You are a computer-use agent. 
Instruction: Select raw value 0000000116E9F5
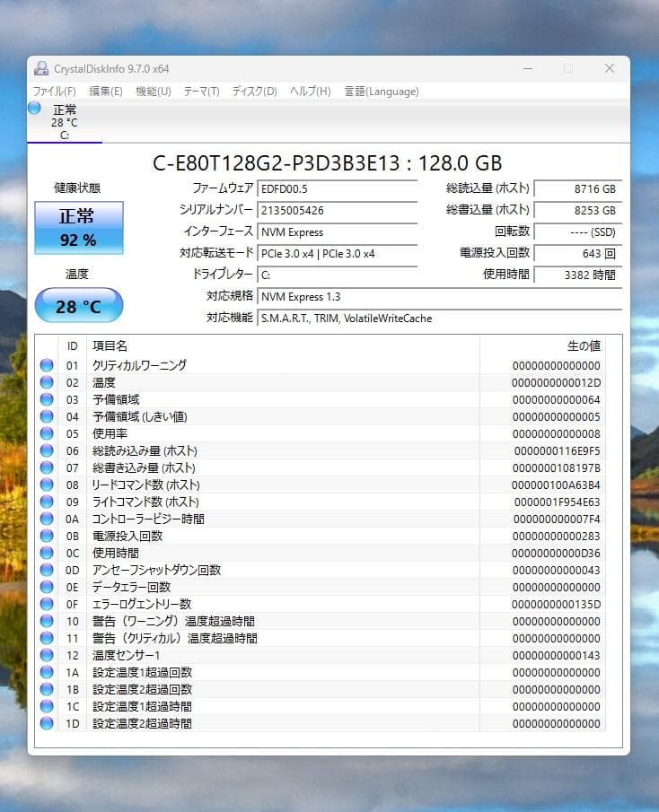(x=558, y=451)
